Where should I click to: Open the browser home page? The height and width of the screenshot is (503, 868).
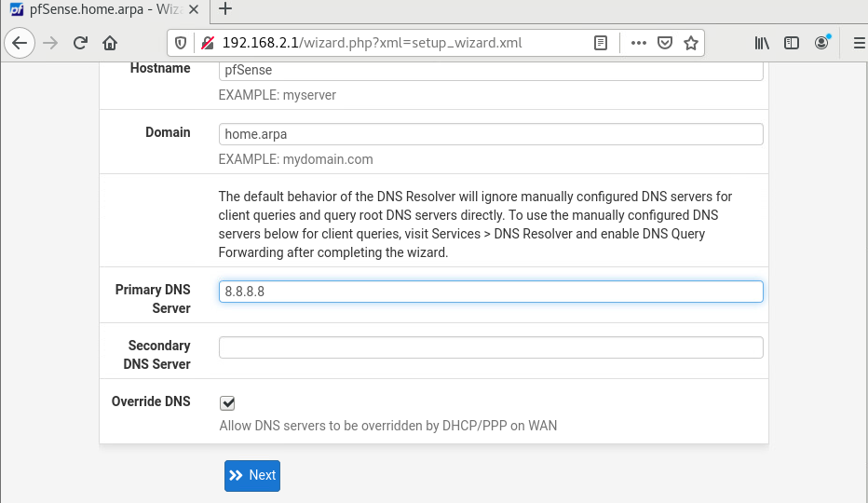coord(110,43)
